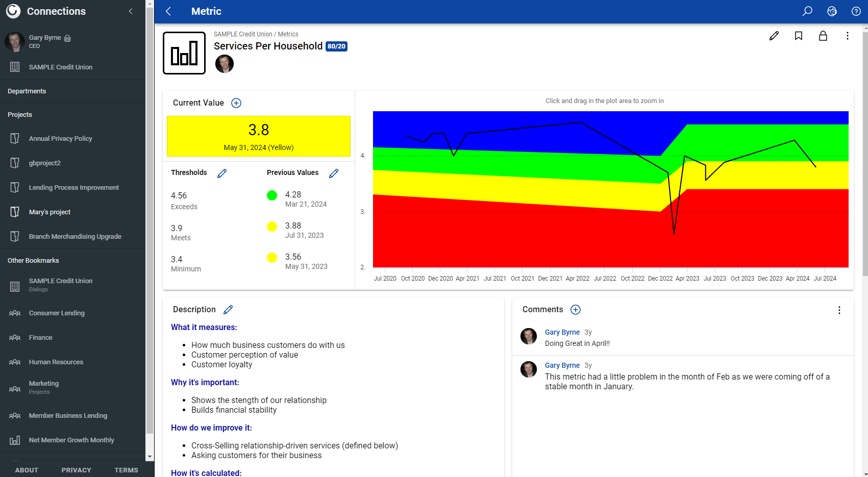Open Gary Byrne user profile in sidebar
Screen dimensions: 868x477
click(x=45, y=38)
